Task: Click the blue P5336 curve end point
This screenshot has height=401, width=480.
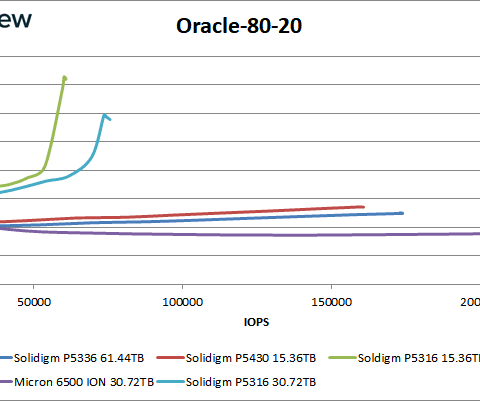Action: pyautogui.click(x=402, y=213)
